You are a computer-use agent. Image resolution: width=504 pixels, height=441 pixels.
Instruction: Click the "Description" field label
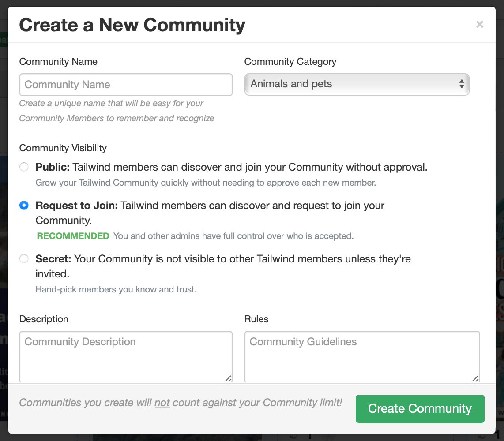44,319
